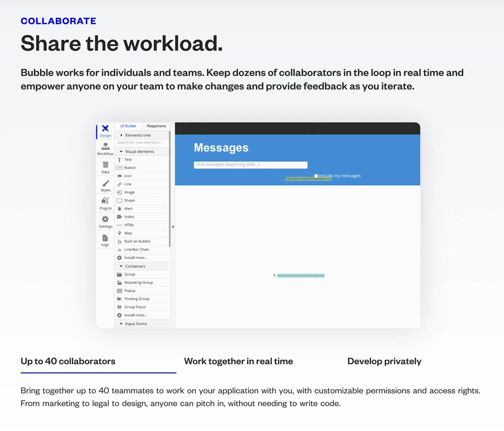Select the Up to 40 collaborators tab
The width and height of the screenshot is (504, 431).
[x=68, y=361]
